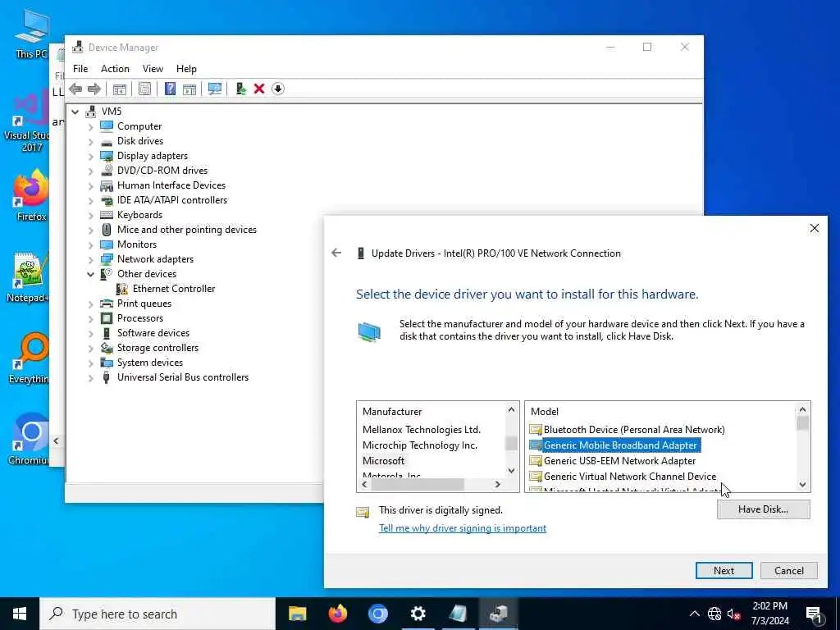Open the View menu
Screen dimensions: 840x630
tap(153, 69)
